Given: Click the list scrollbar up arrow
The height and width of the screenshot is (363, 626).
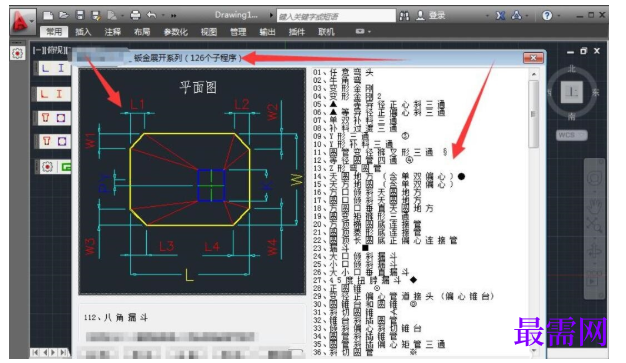Looking at the screenshot, I should point(534,74).
